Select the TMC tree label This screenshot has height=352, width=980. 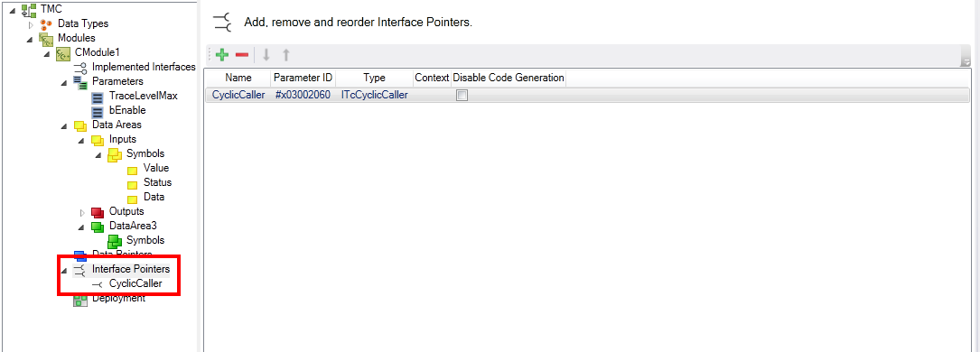[x=51, y=9]
